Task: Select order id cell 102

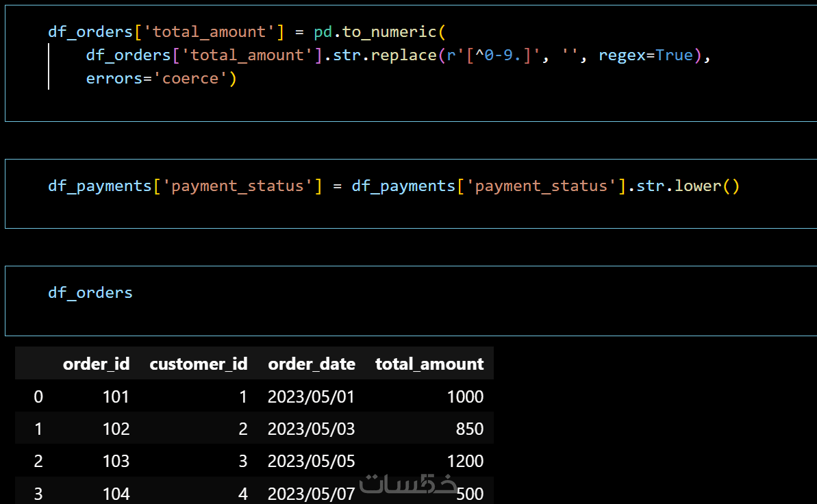Action: [x=116, y=429]
